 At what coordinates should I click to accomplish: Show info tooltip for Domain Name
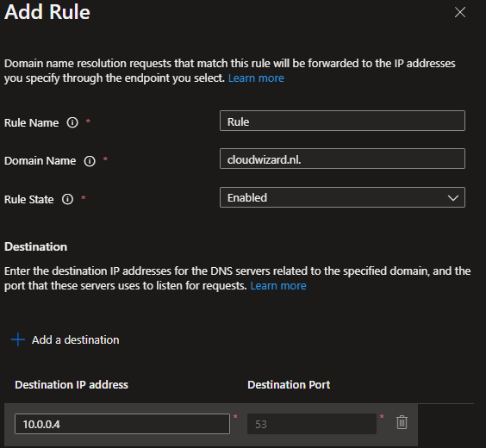(x=90, y=161)
